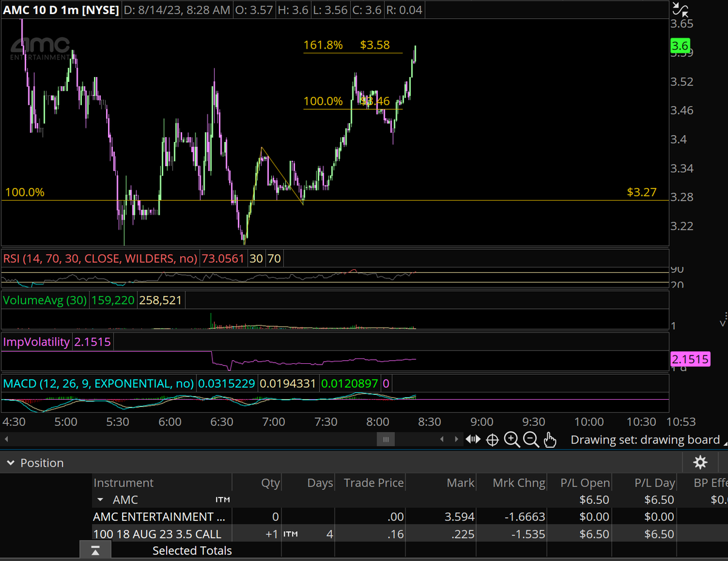
Task: Click the zoom out magnifier
Action: click(x=531, y=440)
